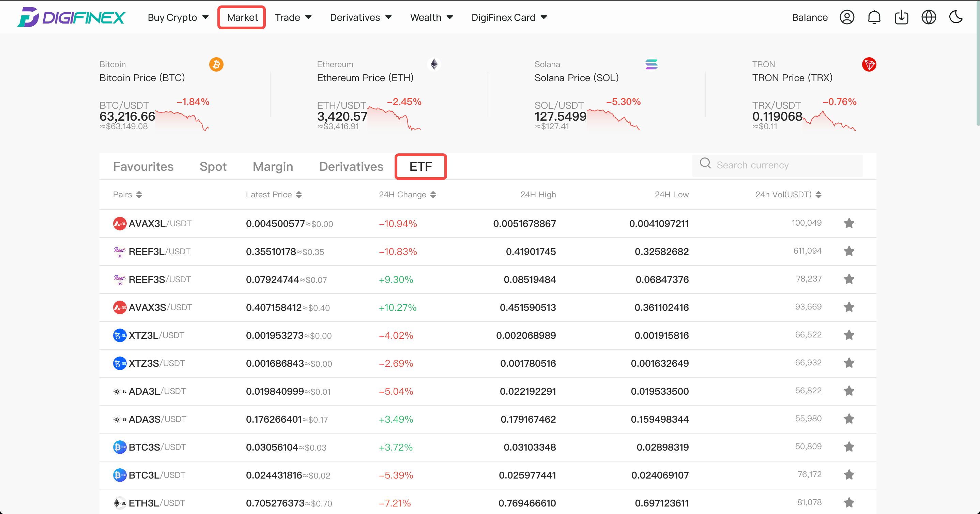Image resolution: width=980 pixels, height=514 pixels.
Task: Click the Search currency input field
Action: pos(777,165)
